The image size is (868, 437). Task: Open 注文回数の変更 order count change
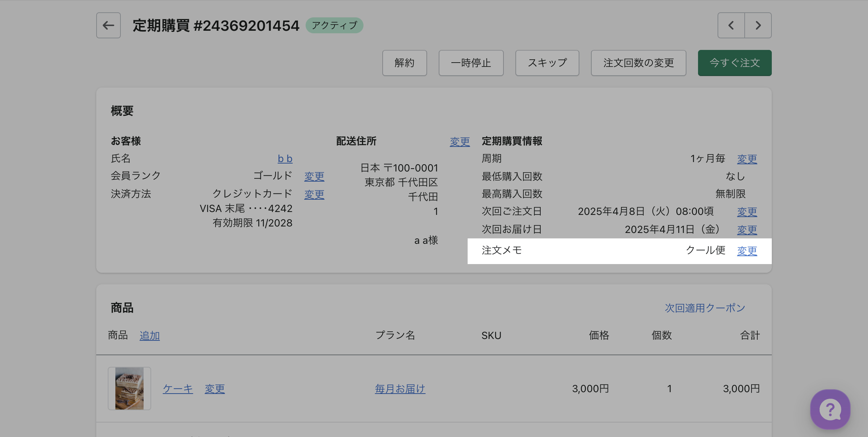coord(638,63)
